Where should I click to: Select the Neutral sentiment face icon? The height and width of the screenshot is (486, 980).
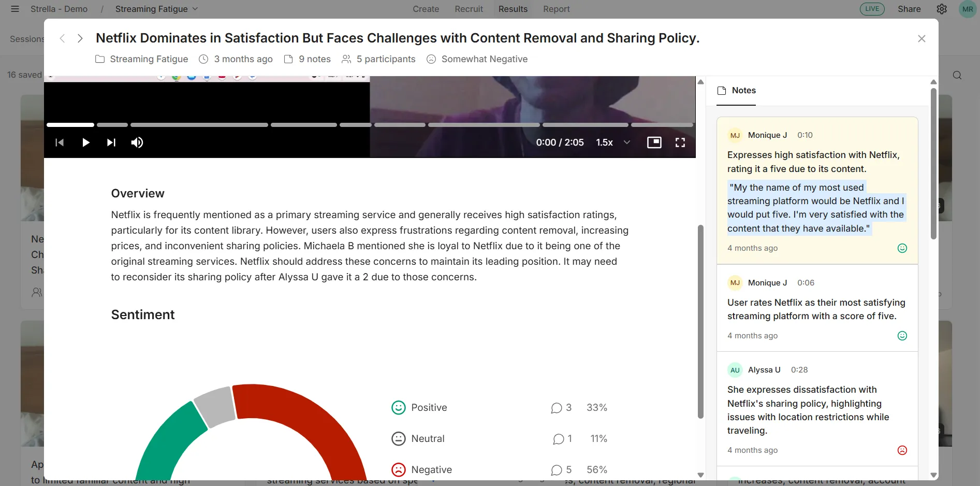pos(399,439)
